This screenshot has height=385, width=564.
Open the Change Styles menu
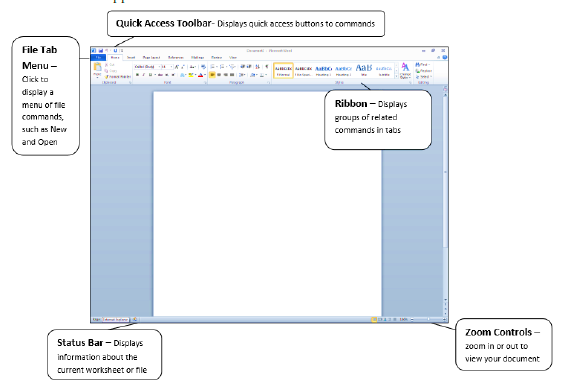coord(405,71)
